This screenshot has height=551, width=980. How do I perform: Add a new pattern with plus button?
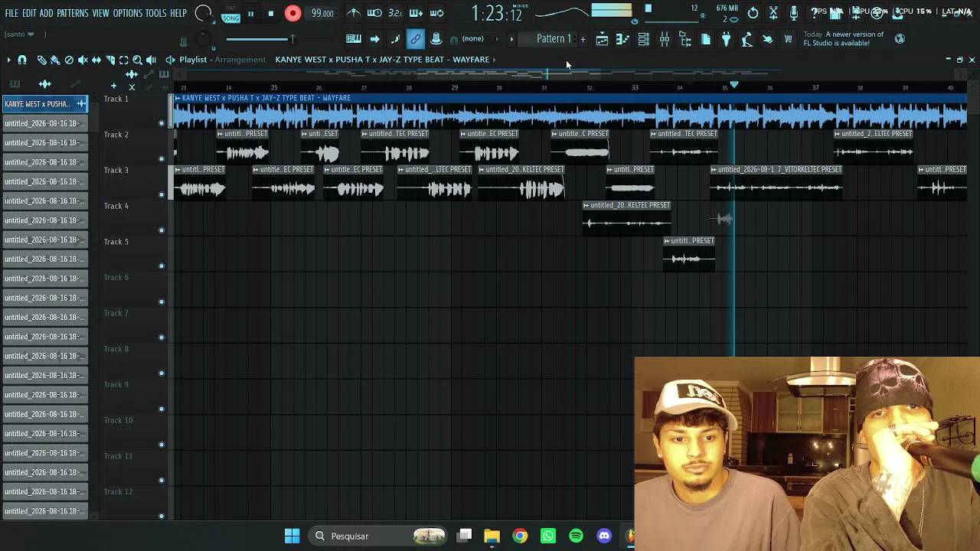[583, 39]
